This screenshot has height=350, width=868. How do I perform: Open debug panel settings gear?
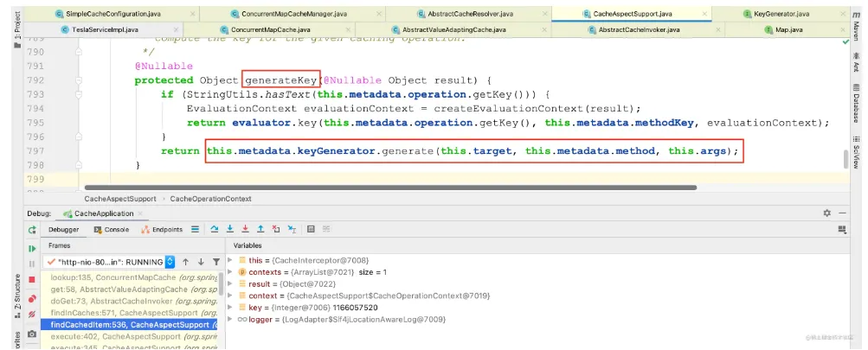point(827,213)
